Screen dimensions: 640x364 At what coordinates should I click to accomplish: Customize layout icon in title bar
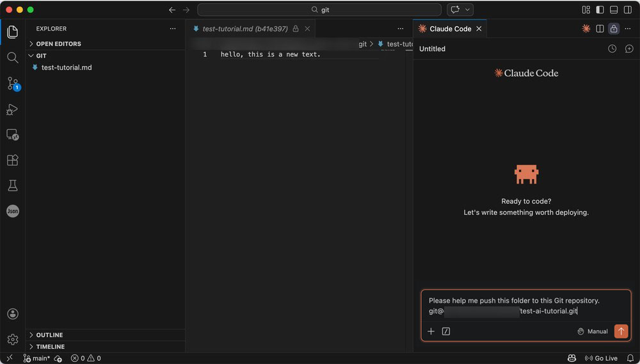click(586, 10)
